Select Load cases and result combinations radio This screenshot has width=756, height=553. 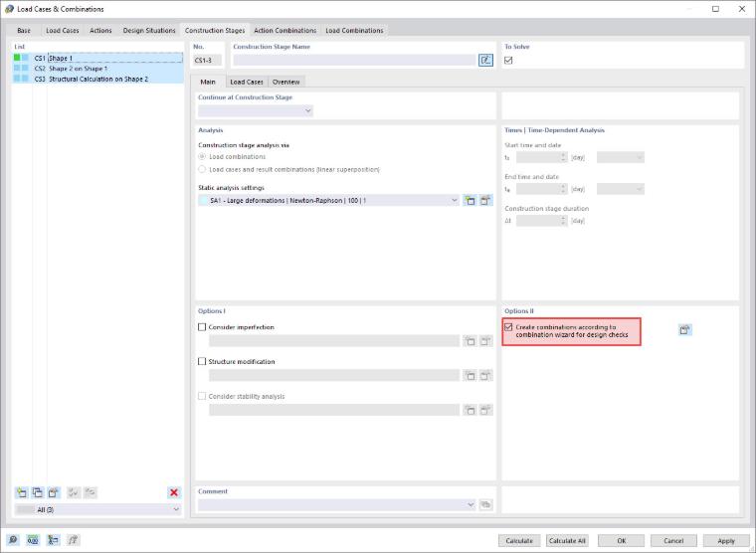tap(202, 169)
